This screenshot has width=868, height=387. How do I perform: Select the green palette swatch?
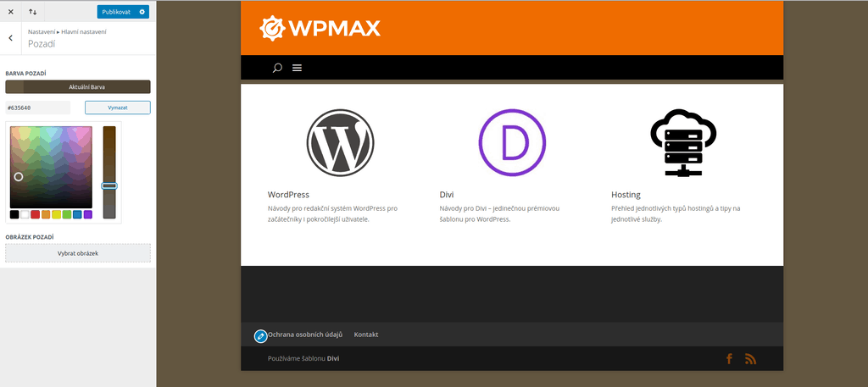click(67, 214)
